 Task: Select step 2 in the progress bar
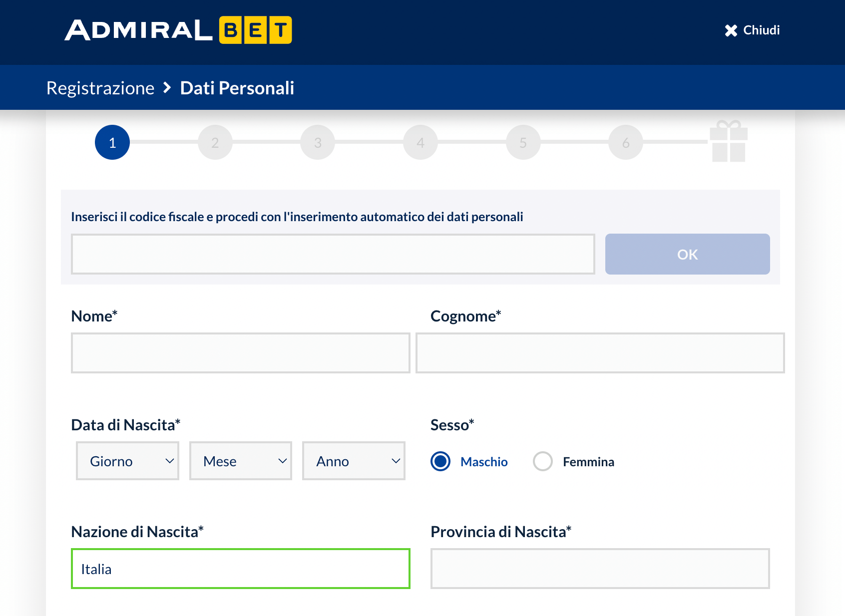pyautogui.click(x=215, y=142)
